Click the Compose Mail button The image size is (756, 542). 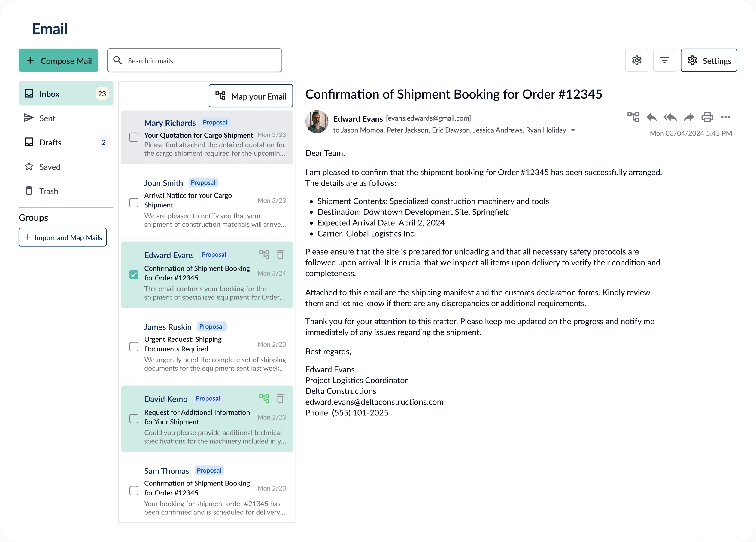pos(58,60)
